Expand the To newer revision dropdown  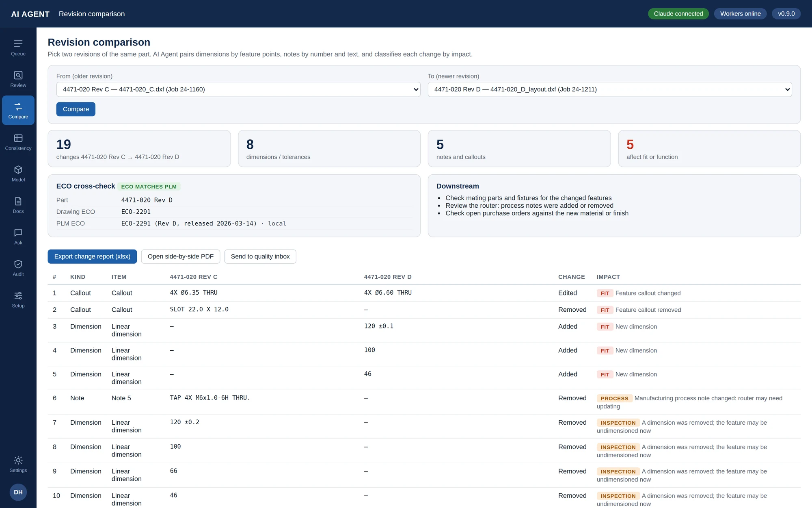(x=610, y=89)
